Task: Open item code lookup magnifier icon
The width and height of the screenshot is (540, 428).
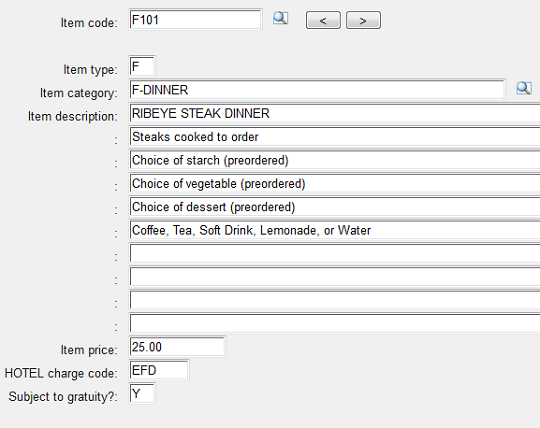Action: click(280, 18)
